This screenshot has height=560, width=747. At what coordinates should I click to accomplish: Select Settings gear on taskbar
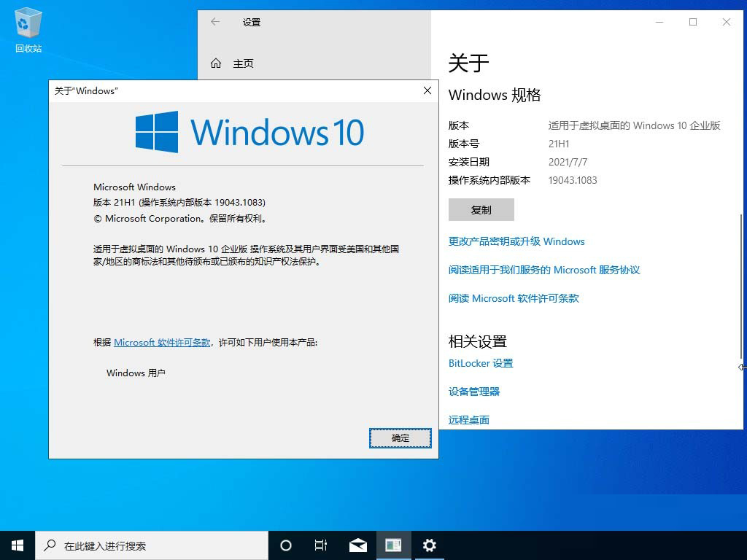(429, 545)
